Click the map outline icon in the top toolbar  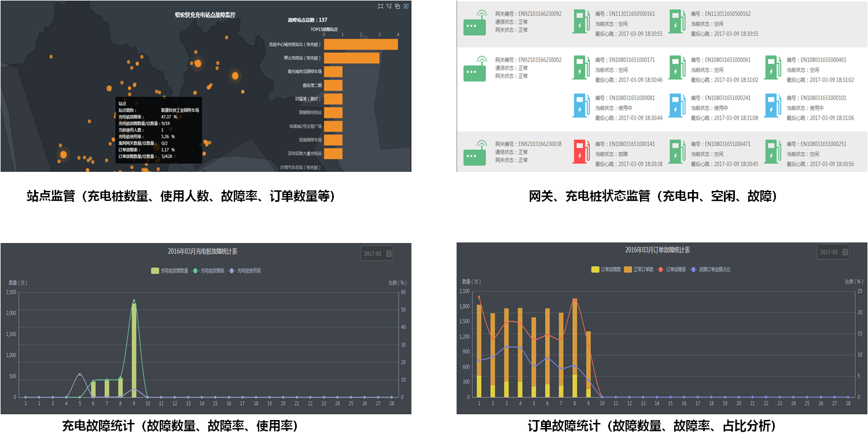[x=389, y=6]
